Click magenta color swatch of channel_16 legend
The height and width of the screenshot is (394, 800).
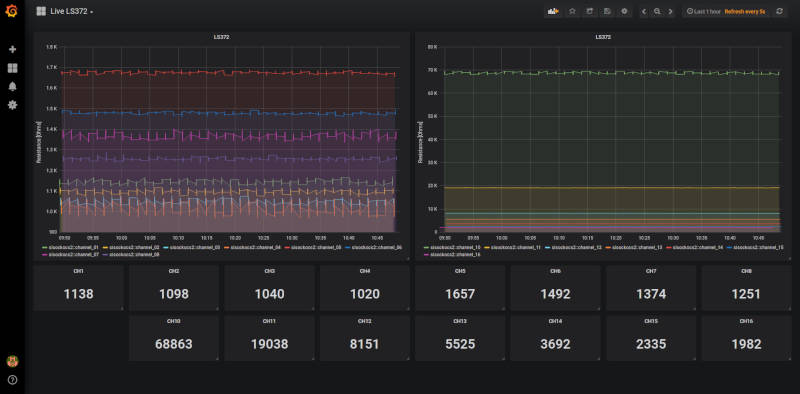pos(427,254)
